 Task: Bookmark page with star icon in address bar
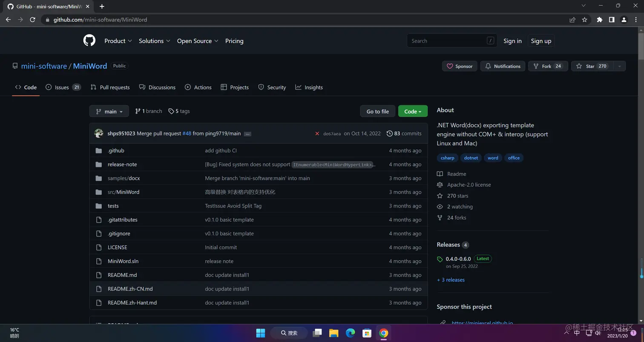[x=584, y=20]
